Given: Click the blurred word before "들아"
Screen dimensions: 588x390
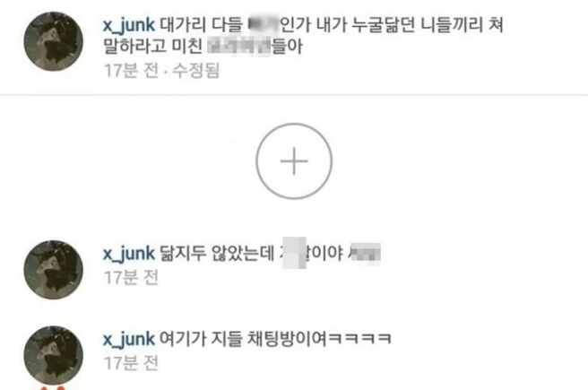Looking at the screenshot, I should pos(238,47).
